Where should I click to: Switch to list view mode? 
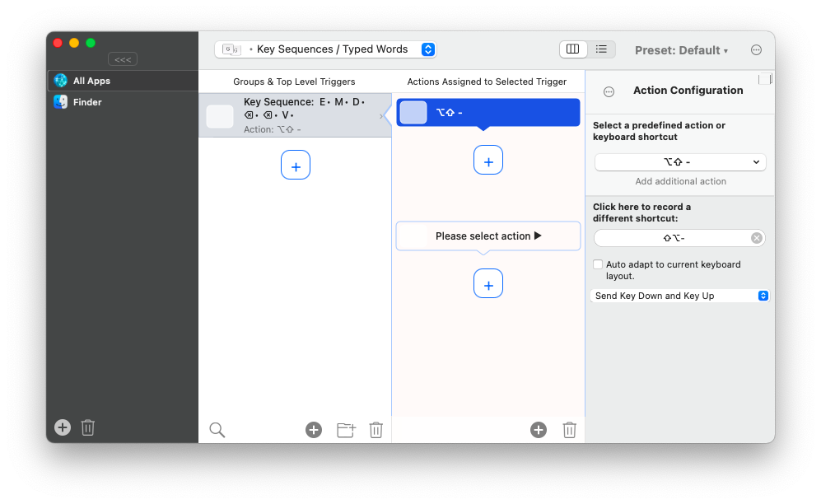[x=601, y=49]
